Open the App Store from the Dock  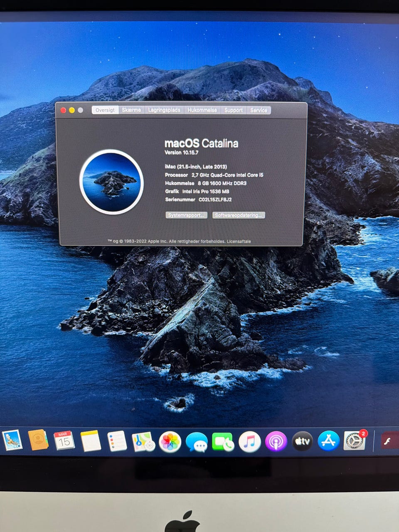pos(329,441)
